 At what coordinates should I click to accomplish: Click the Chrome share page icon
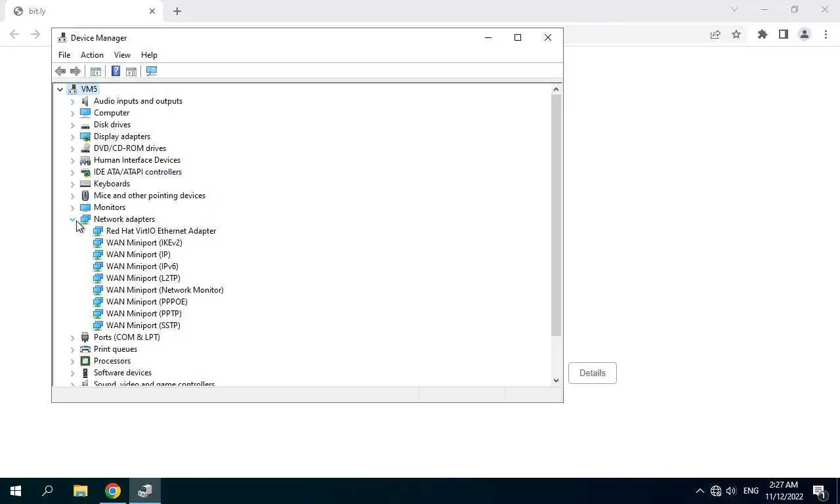click(x=715, y=34)
